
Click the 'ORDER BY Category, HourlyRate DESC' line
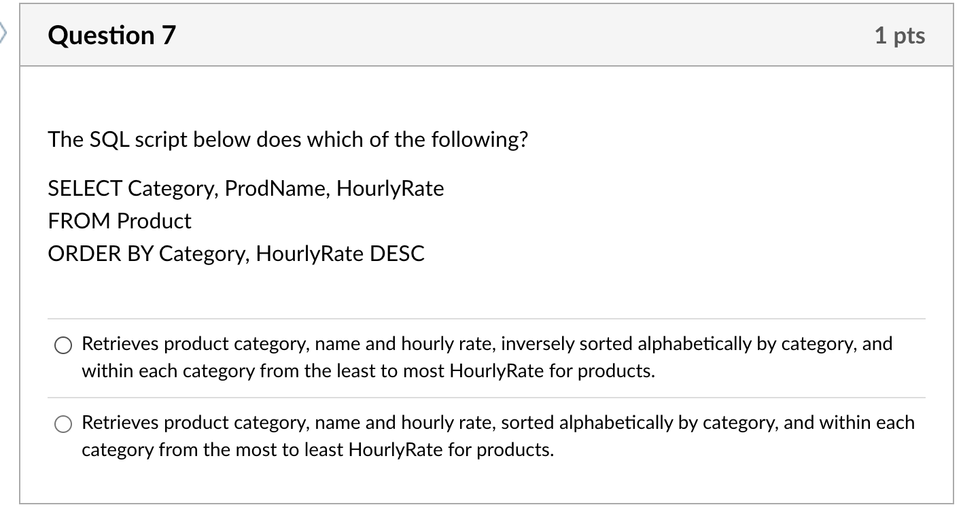[x=236, y=254]
